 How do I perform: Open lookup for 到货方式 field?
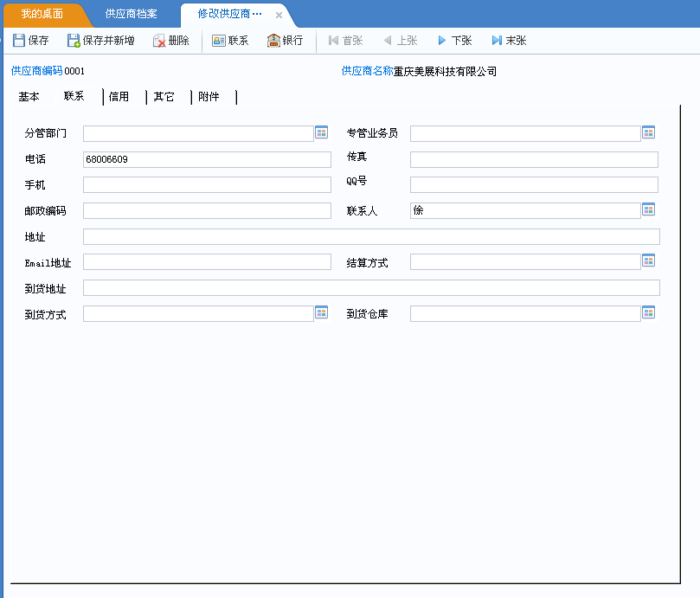[x=322, y=312]
